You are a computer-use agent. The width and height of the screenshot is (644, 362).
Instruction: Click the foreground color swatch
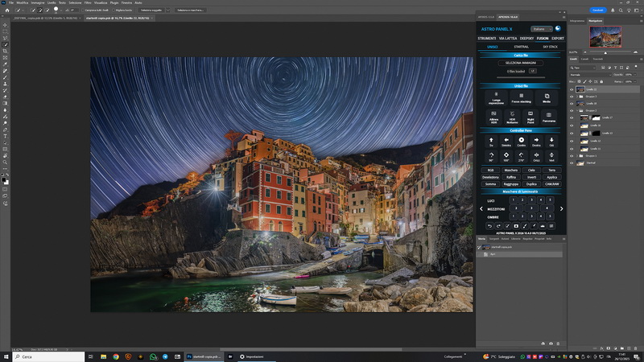click(4, 179)
